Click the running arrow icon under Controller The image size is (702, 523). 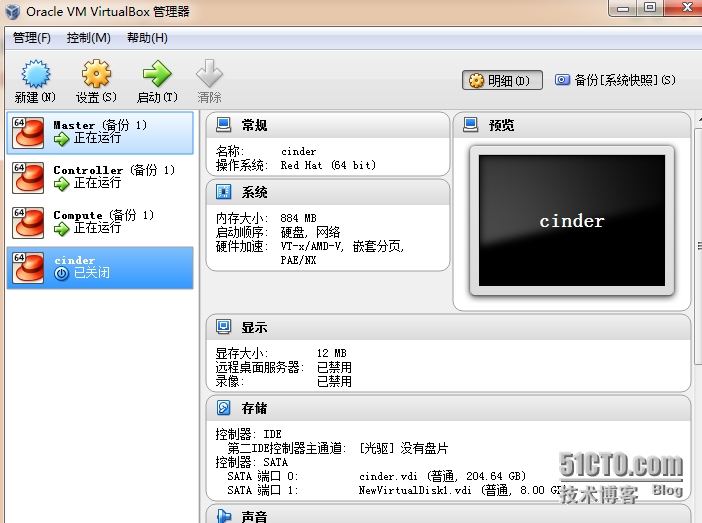pyautogui.click(x=61, y=184)
